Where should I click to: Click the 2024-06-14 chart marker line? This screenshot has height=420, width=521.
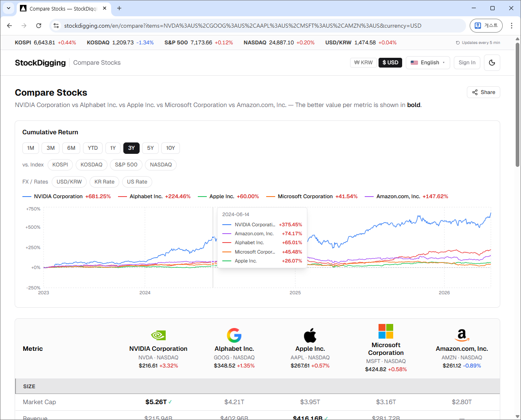point(213,247)
